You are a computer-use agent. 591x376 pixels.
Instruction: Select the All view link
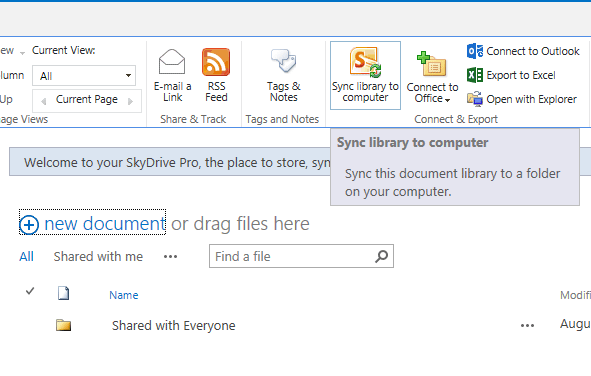[26, 257]
